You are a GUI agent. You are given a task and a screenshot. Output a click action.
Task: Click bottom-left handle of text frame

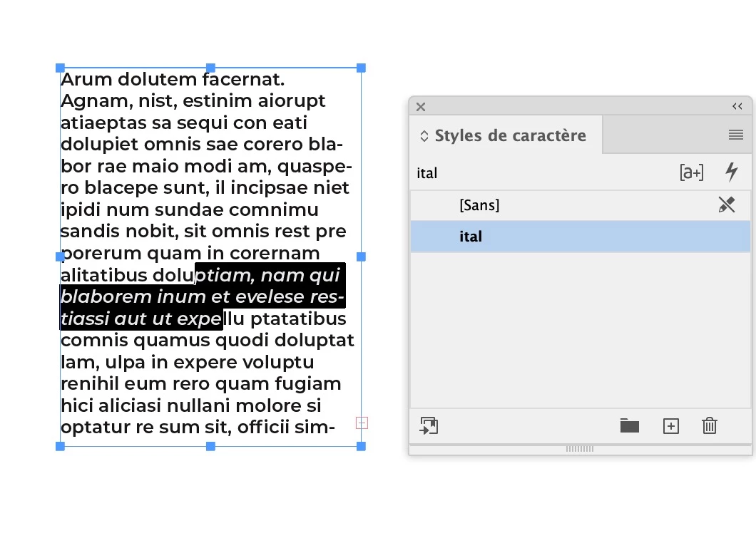coord(61,447)
